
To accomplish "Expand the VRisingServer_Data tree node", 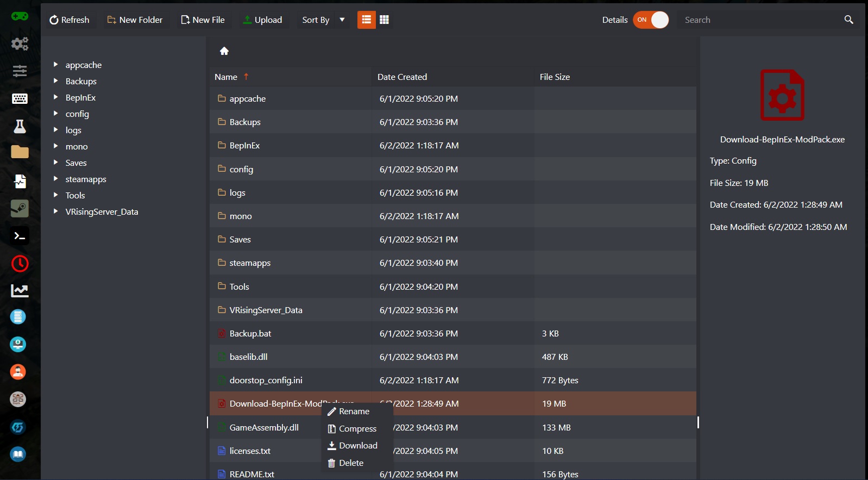I will (55, 211).
